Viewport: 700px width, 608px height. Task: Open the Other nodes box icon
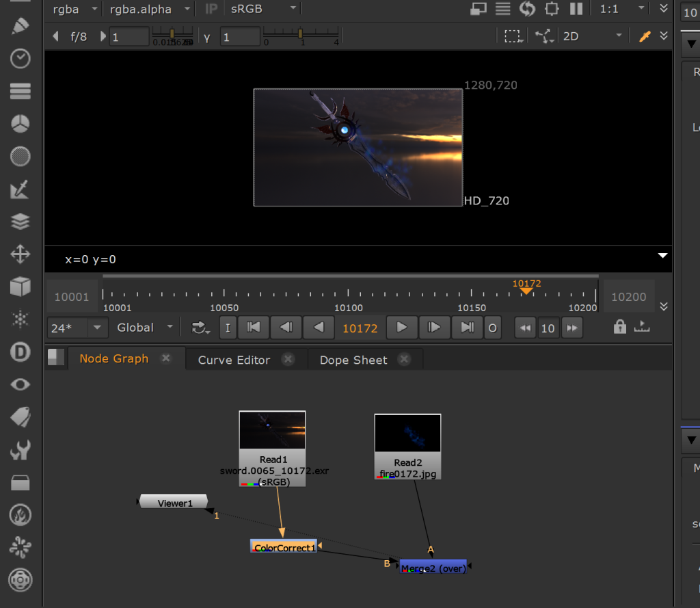[x=21, y=482]
